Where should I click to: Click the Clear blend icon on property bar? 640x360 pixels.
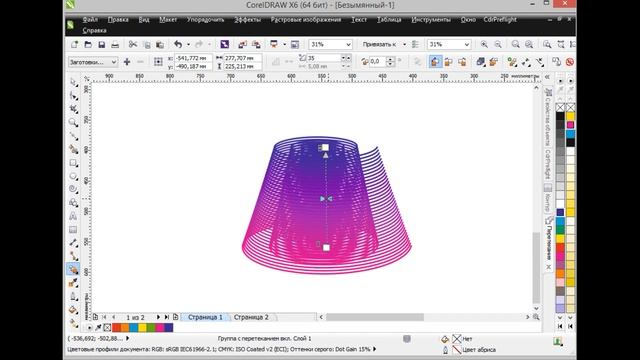coord(570,62)
